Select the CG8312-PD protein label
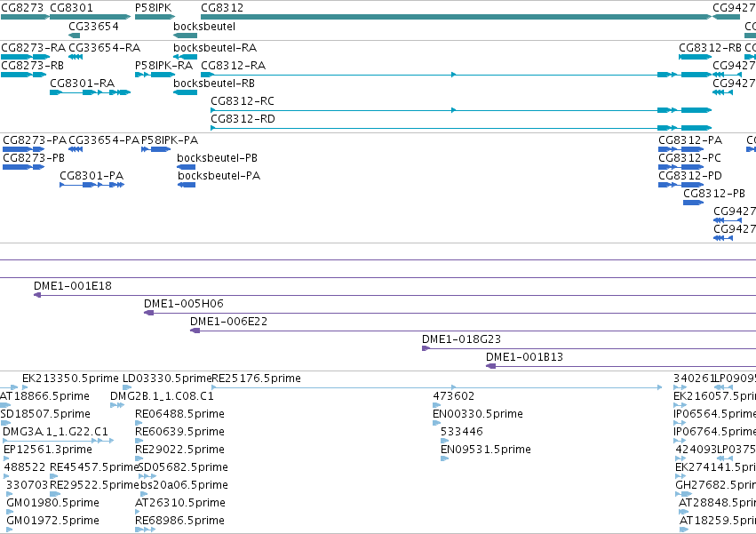The image size is (756, 534). [690, 176]
